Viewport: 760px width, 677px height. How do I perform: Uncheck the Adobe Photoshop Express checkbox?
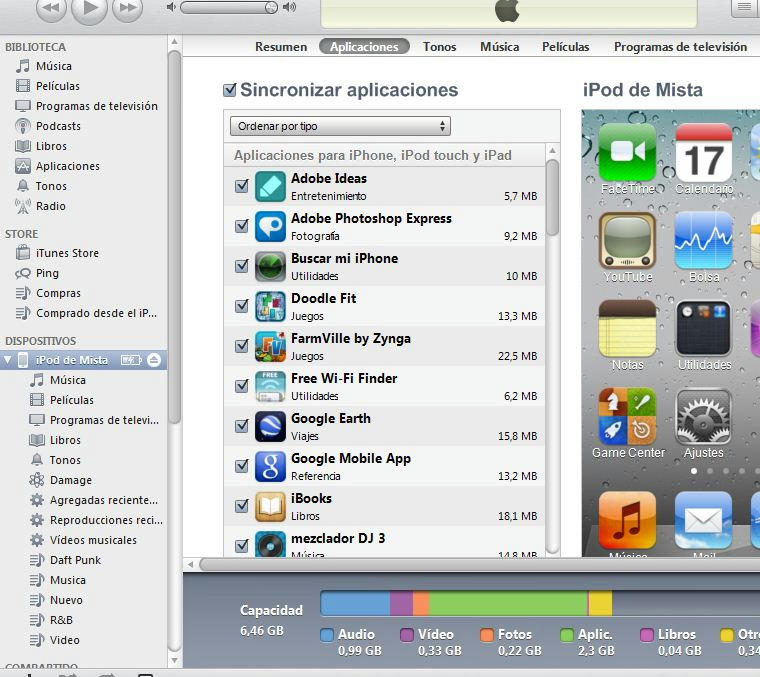point(241,226)
